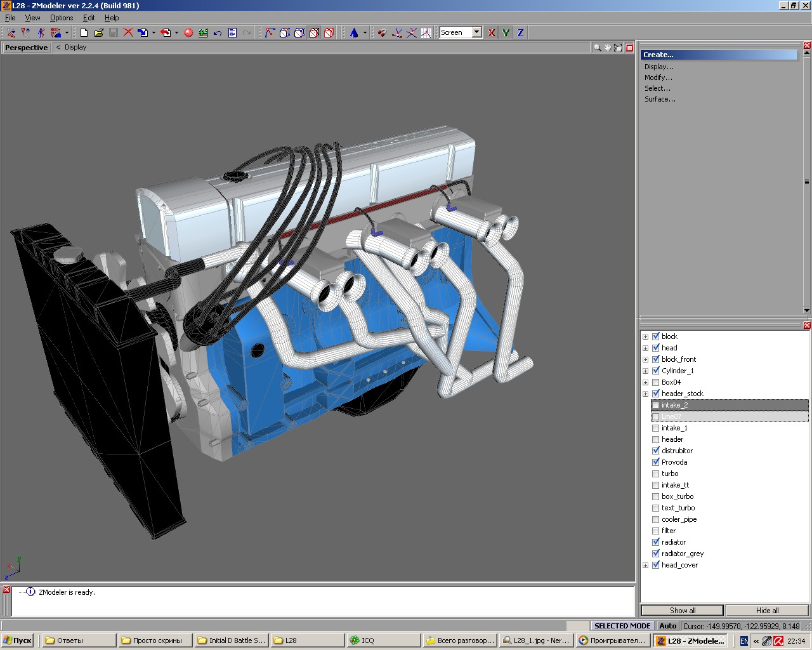
Task: Open the Screen axis dropdown
Action: click(x=476, y=32)
